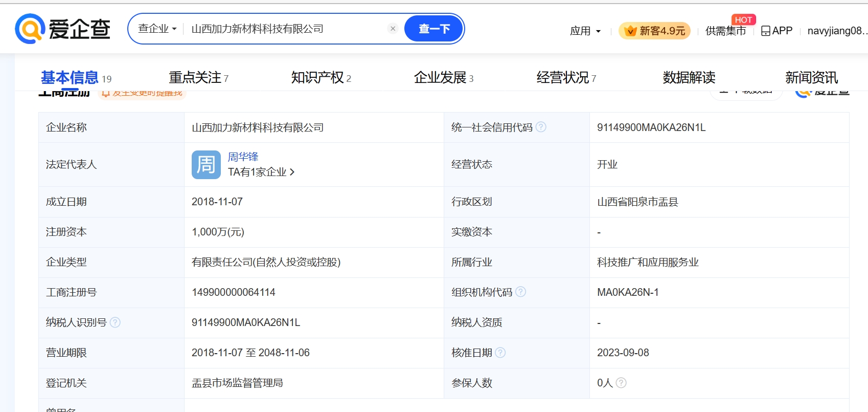Switch to 新闻资讯 tab
The height and width of the screenshot is (412, 868).
pyautogui.click(x=812, y=78)
